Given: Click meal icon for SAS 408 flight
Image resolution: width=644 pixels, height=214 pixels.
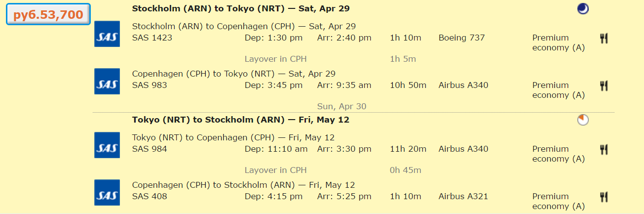Looking at the screenshot, I should (604, 197).
